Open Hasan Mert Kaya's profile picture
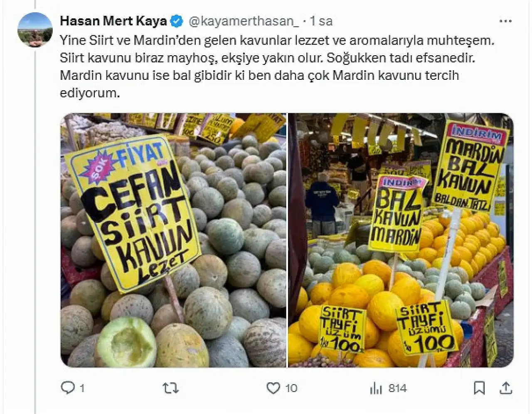 (35, 30)
